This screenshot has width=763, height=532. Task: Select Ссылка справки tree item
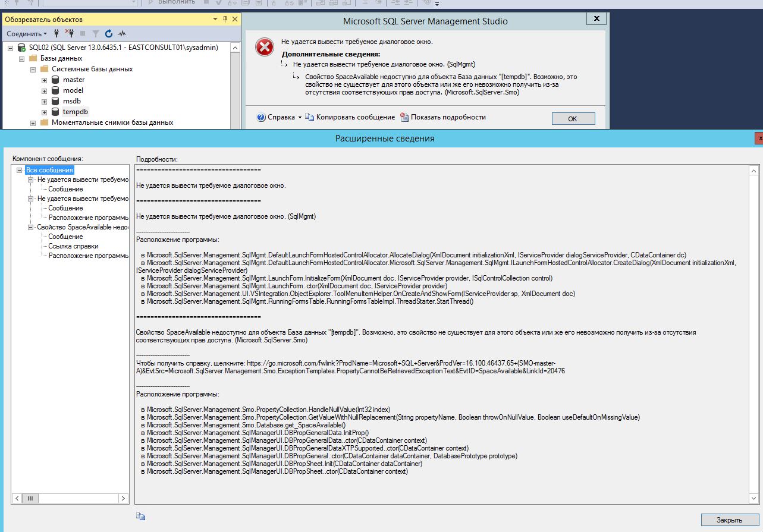(73, 246)
